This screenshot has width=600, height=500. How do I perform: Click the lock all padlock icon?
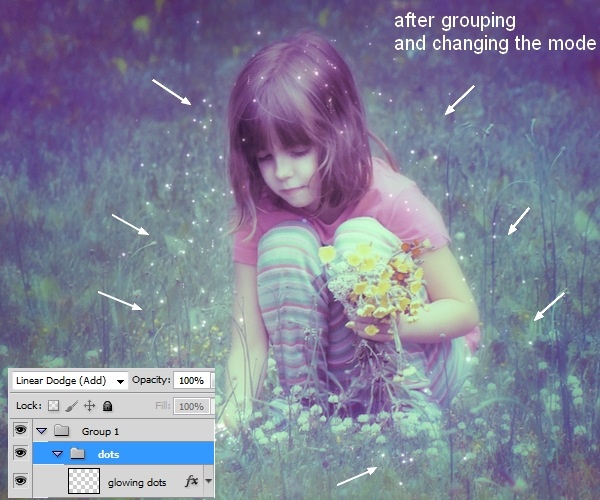pos(107,406)
